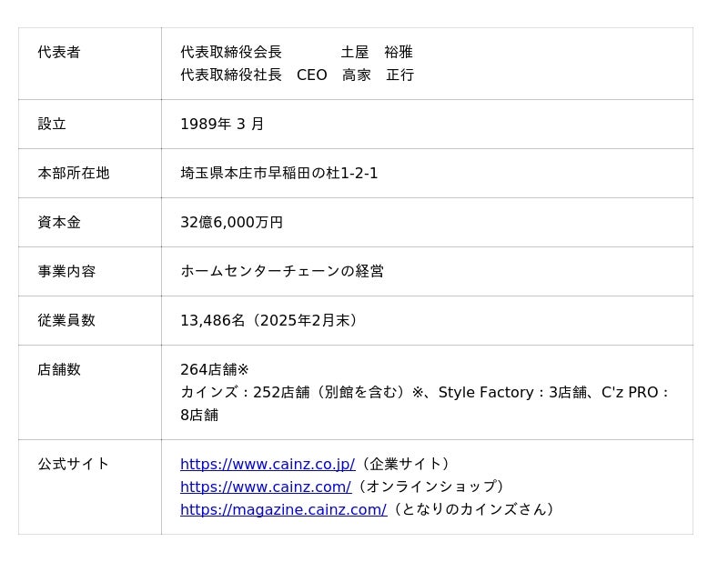Screen dimensions: 728x562
Task: Click the 32億6,000万円 capital value
Action: 231,223
